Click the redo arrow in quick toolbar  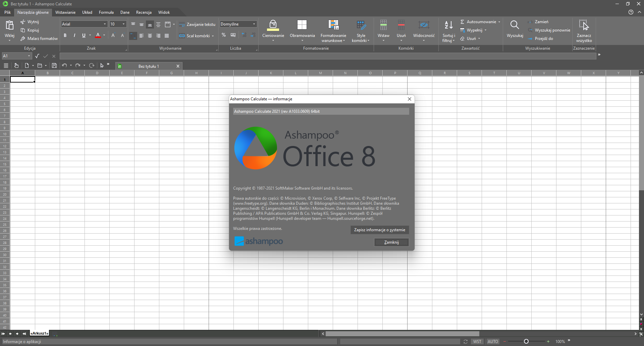78,66
